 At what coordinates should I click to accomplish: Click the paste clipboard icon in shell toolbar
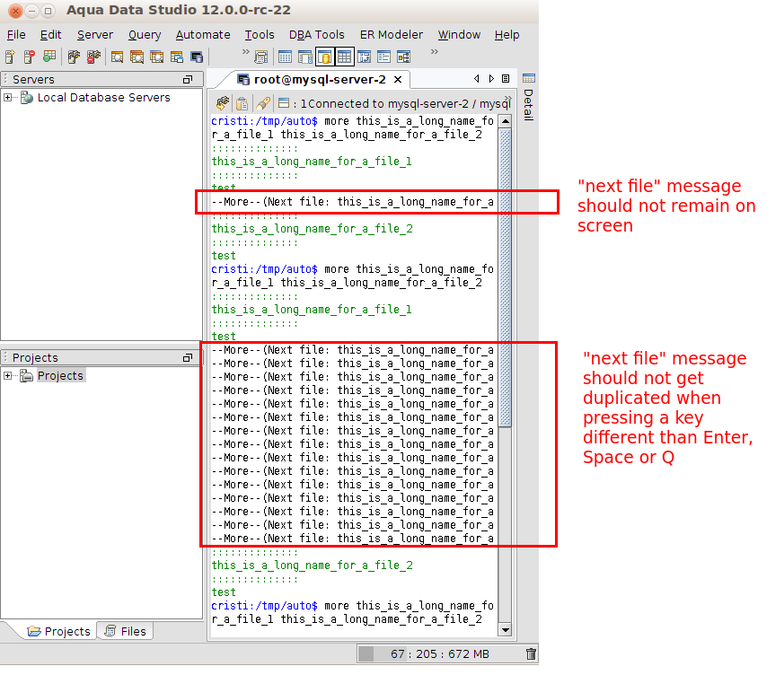click(242, 103)
